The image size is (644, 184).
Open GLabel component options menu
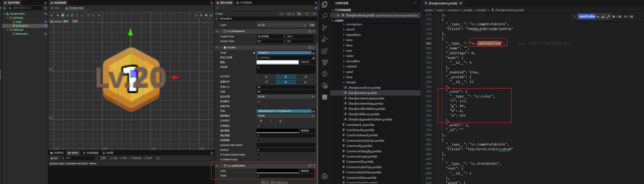click(314, 47)
